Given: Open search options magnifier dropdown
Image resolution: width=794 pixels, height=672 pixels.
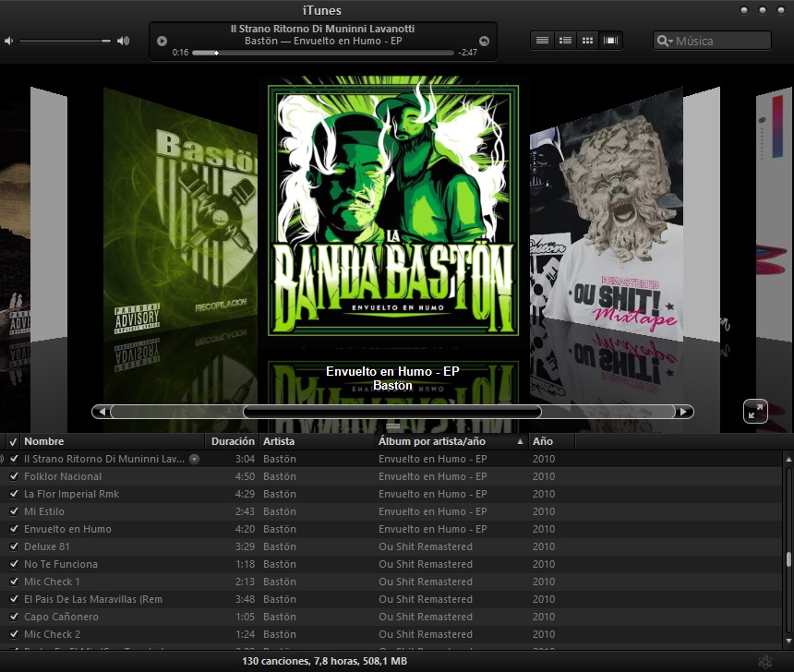Looking at the screenshot, I should click(665, 41).
